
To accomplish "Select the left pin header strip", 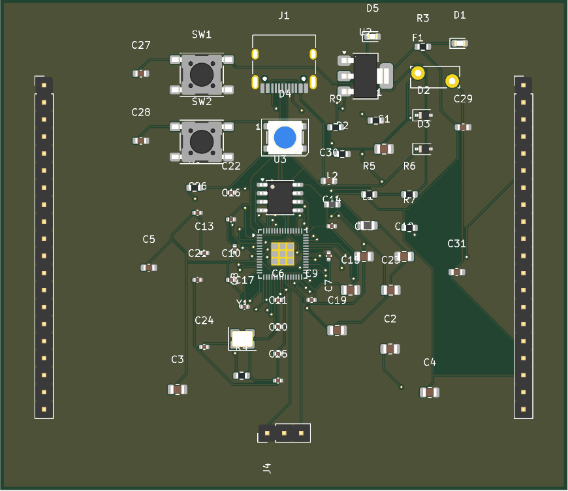I will tap(44, 247).
